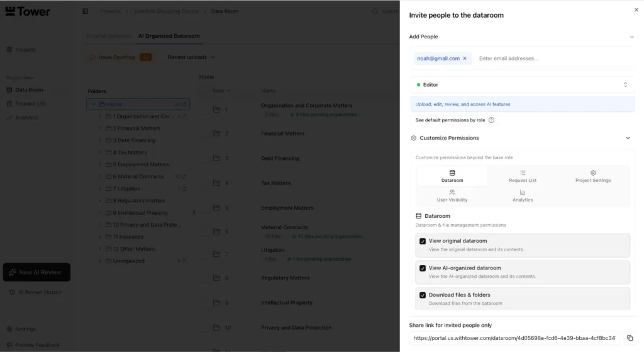Image resolution: width=644 pixels, height=352 pixels.
Task: Select 9 Intellectual Property tree folder
Action: 140,213
